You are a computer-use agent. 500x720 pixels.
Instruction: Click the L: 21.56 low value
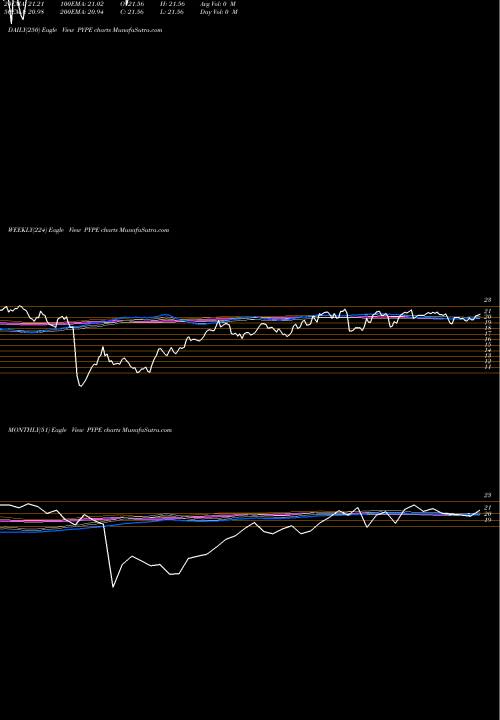click(173, 12)
